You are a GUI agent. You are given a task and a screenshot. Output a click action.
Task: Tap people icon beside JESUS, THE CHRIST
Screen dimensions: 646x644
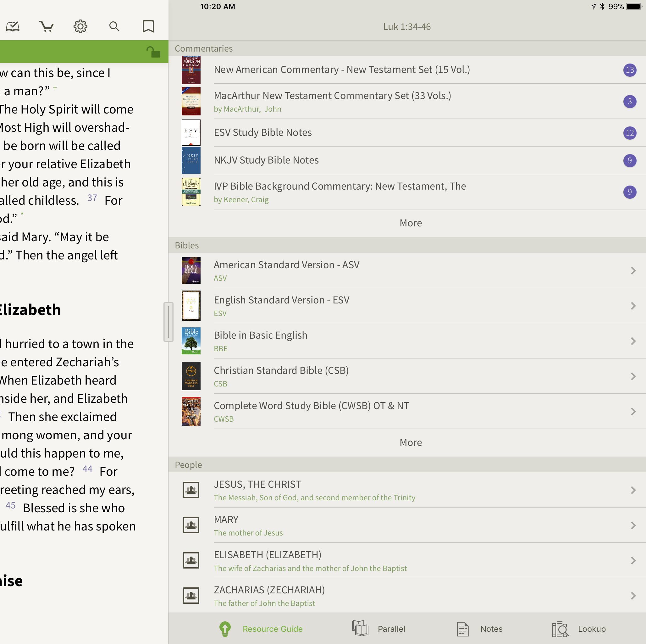(x=191, y=490)
